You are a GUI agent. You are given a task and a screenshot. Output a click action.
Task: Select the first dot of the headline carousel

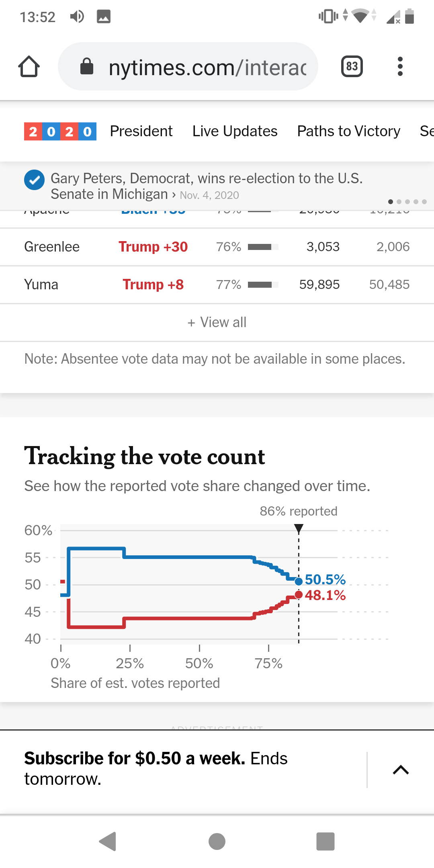tap(390, 202)
